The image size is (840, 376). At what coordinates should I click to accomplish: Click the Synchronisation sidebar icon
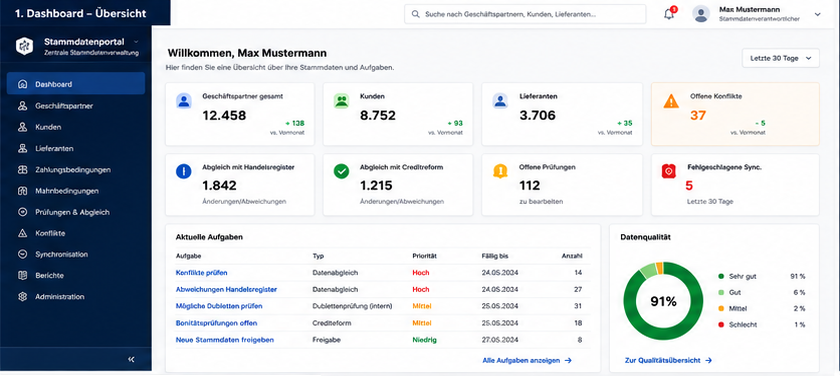point(22,254)
